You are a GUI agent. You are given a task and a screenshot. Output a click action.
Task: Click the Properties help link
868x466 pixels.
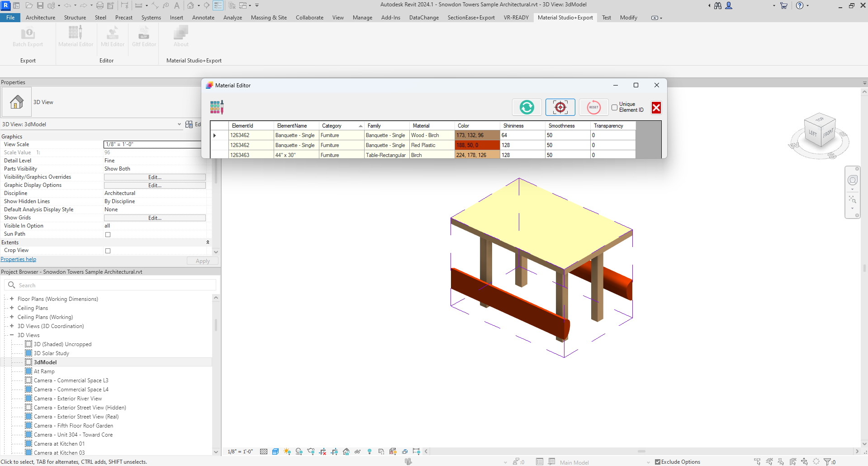pos(19,259)
